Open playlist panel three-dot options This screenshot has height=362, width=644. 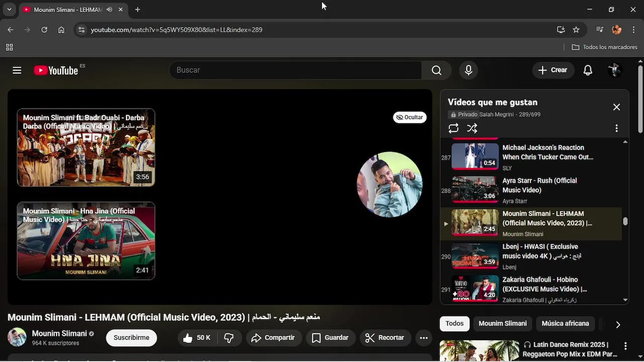pyautogui.click(x=616, y=129)
